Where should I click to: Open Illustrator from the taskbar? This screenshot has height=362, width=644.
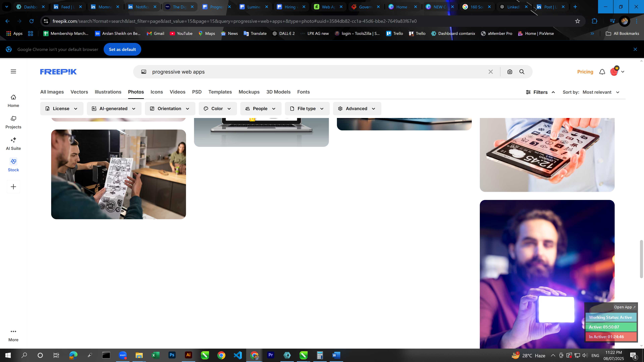coord(188,355)
